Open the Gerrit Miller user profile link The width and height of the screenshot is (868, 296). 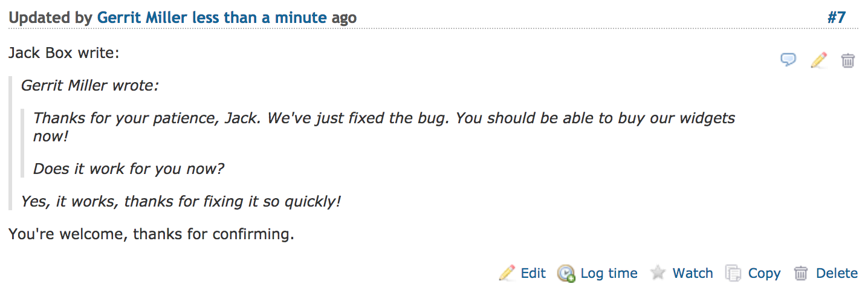tap(143, 18)
